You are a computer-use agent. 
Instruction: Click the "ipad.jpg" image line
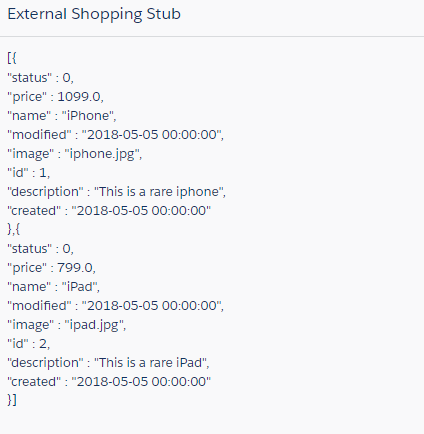(x=67, y=325)
